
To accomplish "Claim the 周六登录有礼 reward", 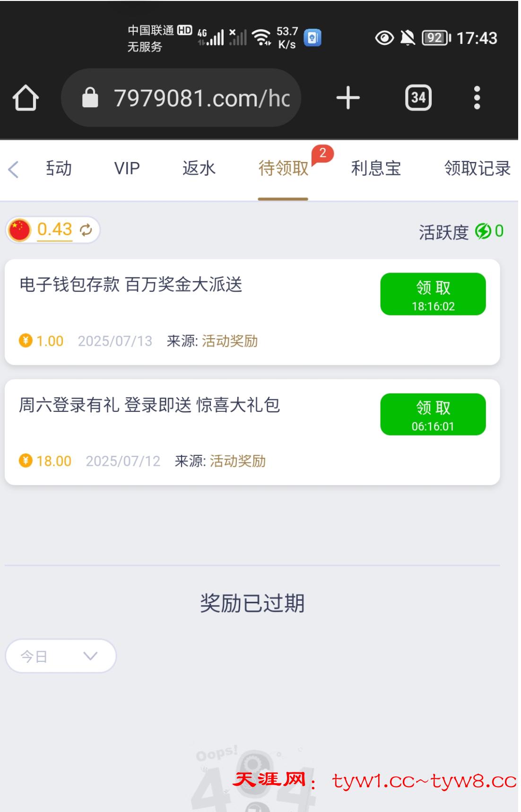I will click(x=433, y=414).
